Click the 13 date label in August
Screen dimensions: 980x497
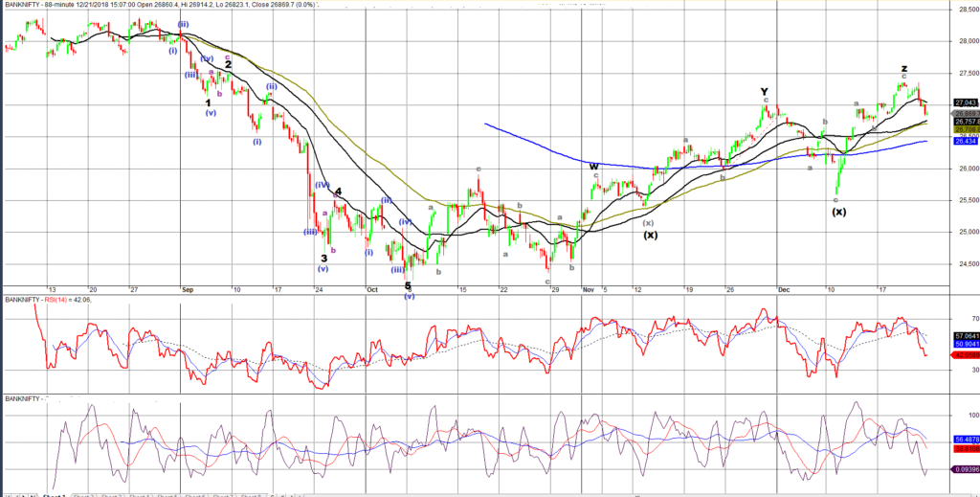(53, 290)
